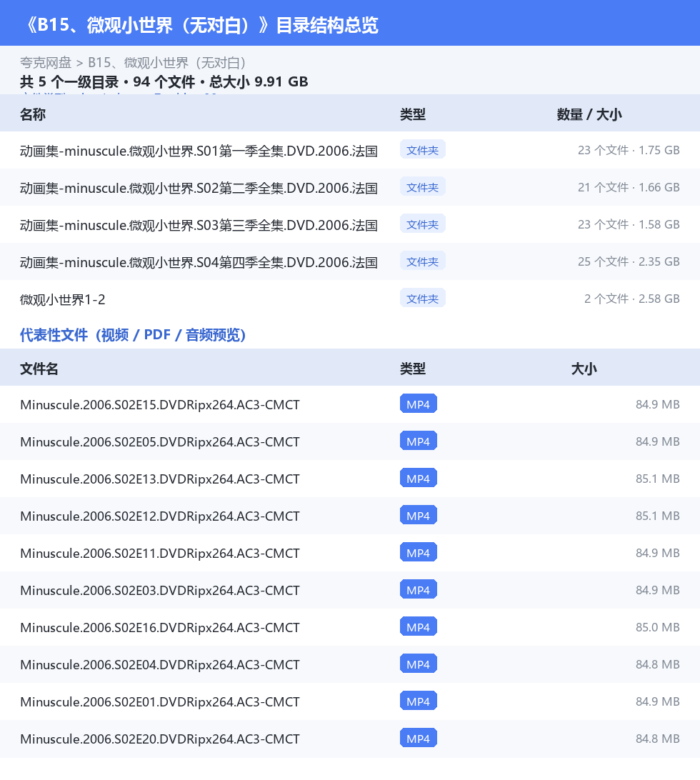Click the size text 23 个文件 · 1.58 GB
The height and width of the screenshot is (780, 700).
pos(629,225)
